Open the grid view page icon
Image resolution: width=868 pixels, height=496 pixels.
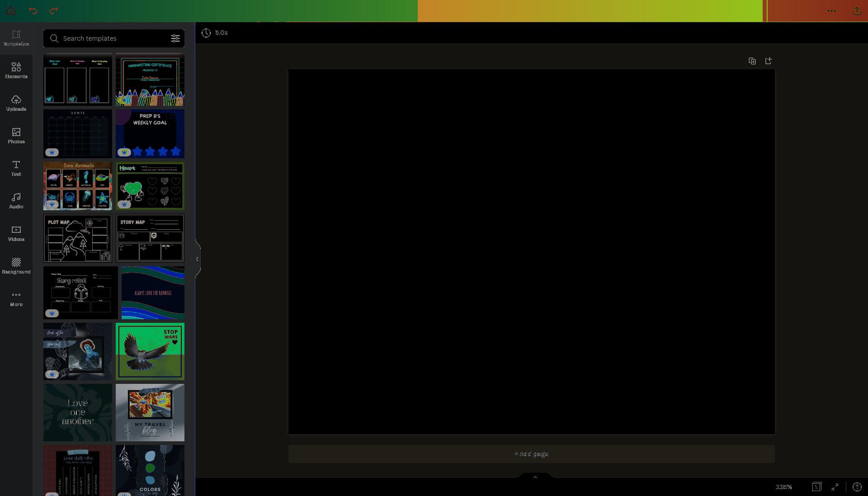tap(816, 487)
